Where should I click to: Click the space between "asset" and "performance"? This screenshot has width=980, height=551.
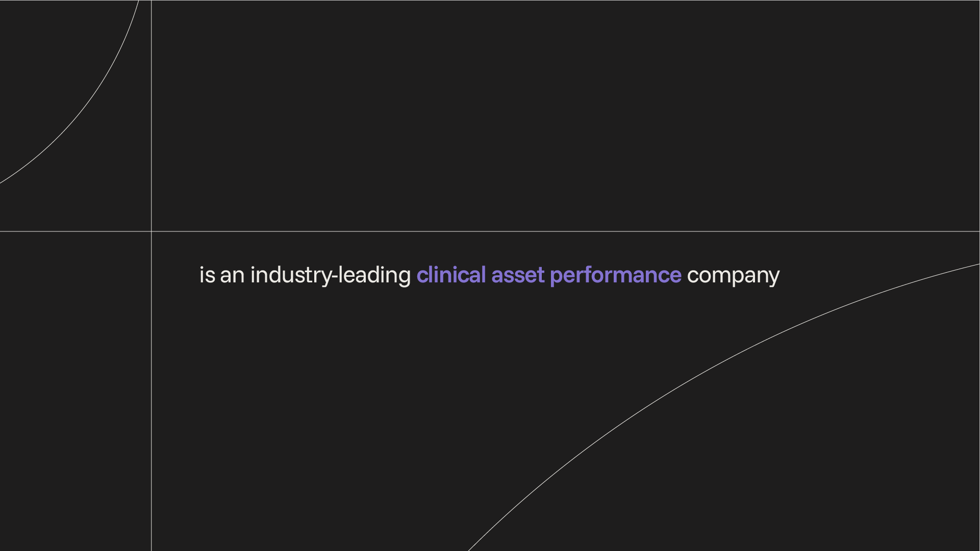[x=547, y=276]
